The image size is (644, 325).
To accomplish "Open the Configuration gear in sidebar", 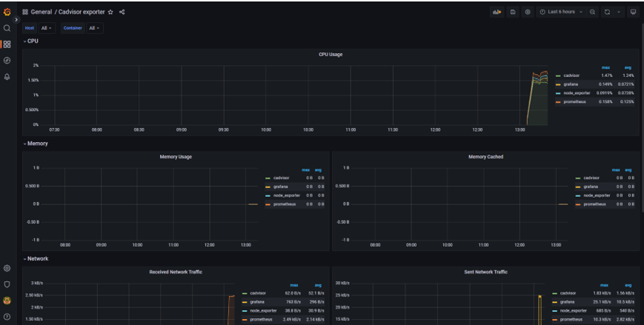I will (7, 268).
